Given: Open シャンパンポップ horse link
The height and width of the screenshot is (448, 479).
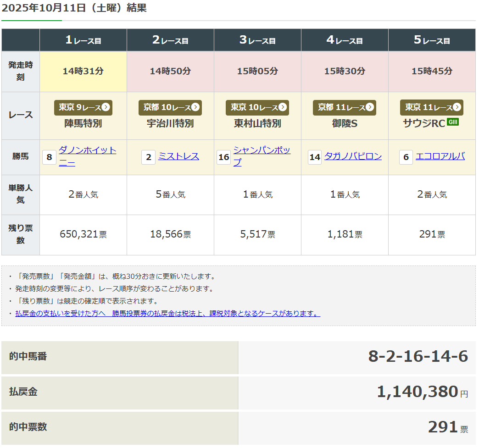Looking at the screenshot, I should (x=262, y=156).
